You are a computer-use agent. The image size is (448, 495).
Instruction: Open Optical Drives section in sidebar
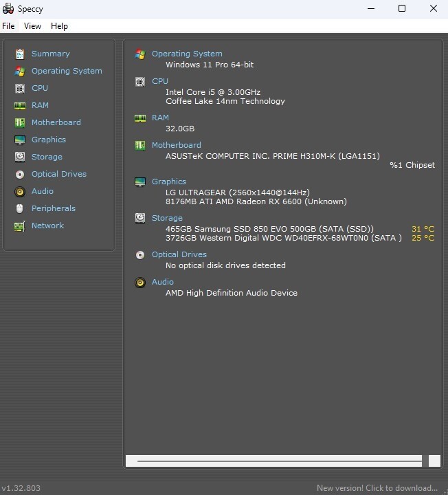tap(59, 174)
